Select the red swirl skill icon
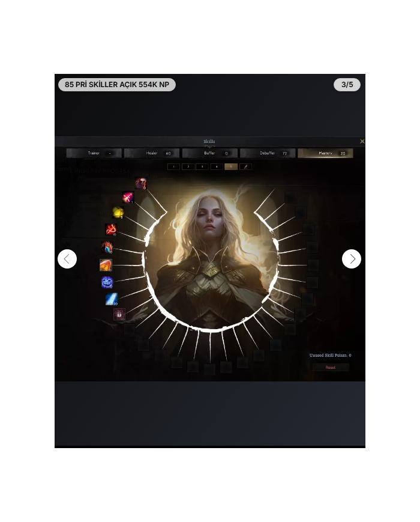Image resolution: width=420 pixels, height=522 pixels. [x=111, y=229]
